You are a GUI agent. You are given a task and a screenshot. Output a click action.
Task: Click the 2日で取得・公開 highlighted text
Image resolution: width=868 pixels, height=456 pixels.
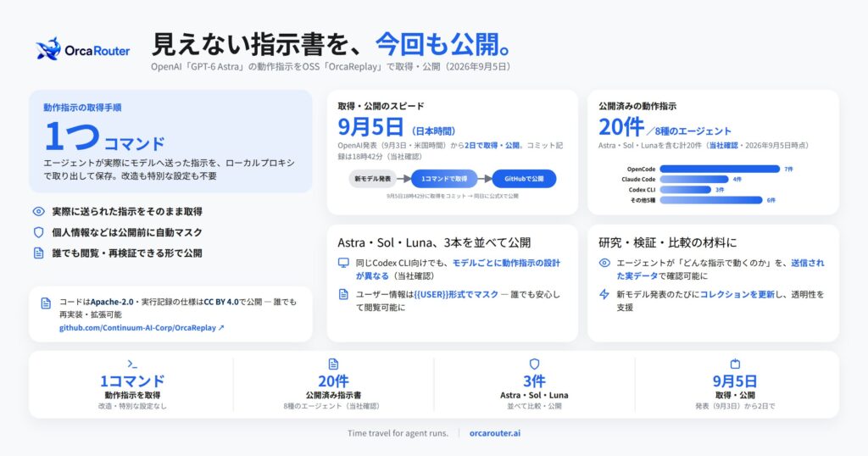point(492,146)
